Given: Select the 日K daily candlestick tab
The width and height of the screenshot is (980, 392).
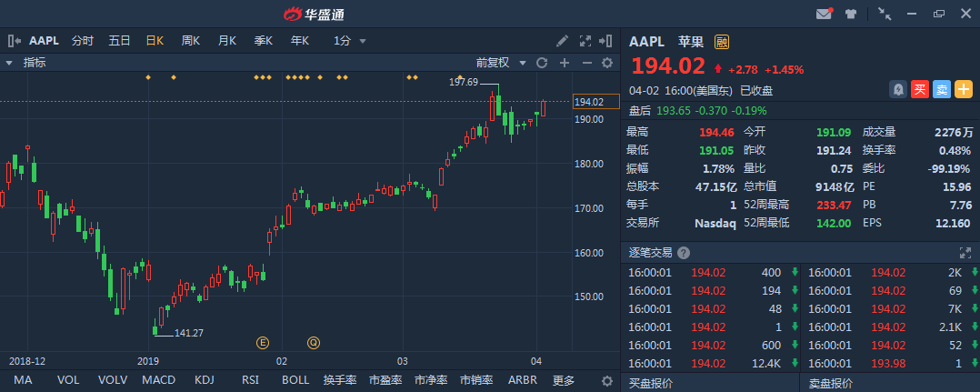Looking at the screenshot, I should [x=155, y=41].
